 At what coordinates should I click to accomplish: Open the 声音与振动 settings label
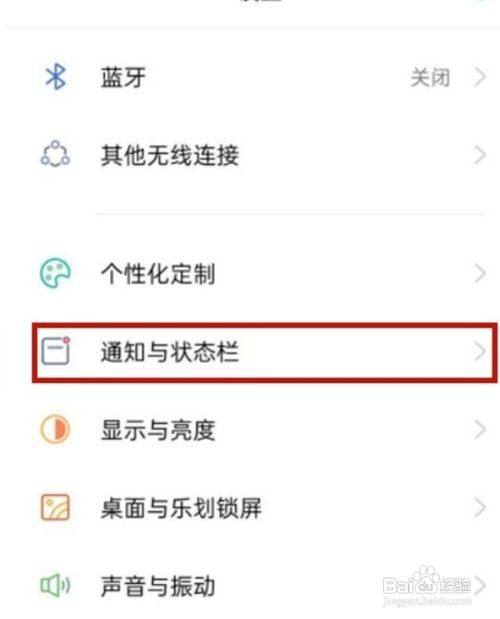[158, 586]
